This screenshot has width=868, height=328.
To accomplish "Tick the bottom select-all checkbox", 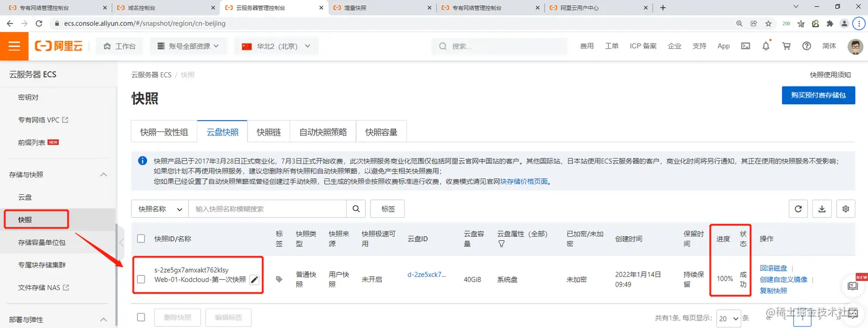I will point(141,317).
